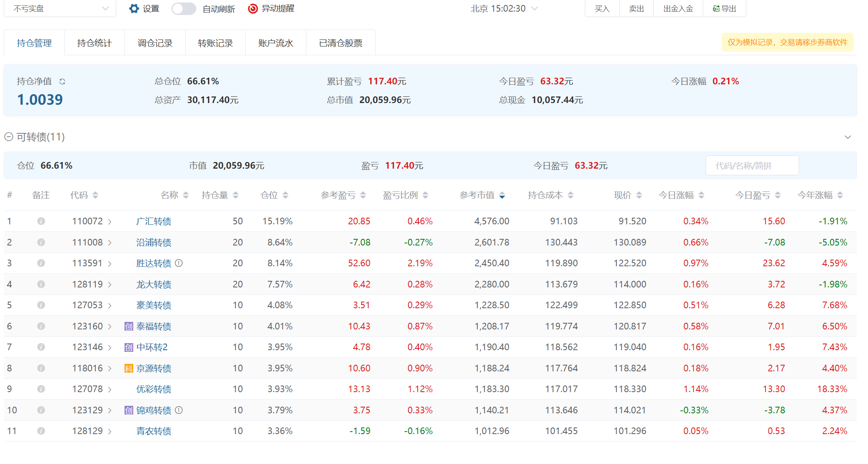
Task: Click the 科 badge next to 京源转债
Action: click(x=129, y=368)
